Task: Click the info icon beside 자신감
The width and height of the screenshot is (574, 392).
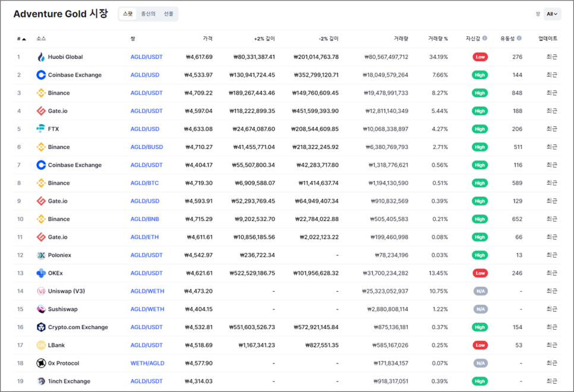Action: point(485,38)
